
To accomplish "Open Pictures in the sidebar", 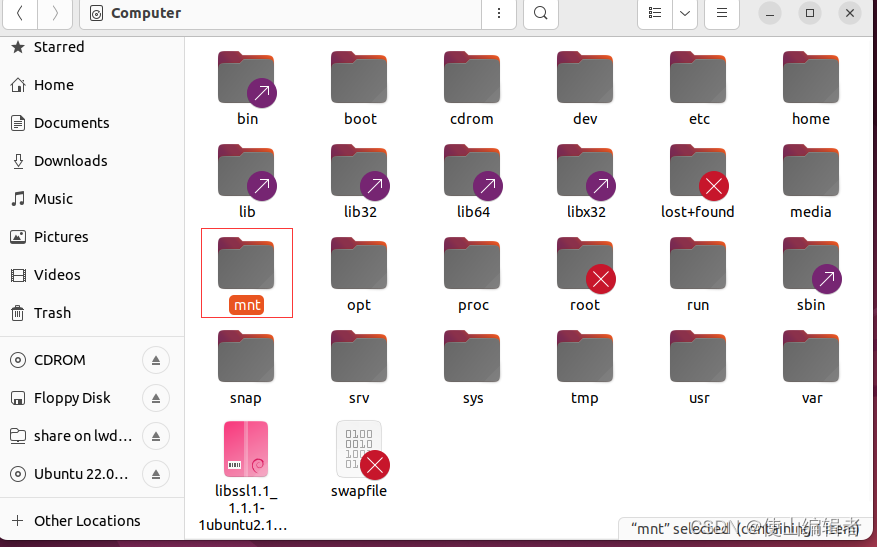I will click(92, 237).
